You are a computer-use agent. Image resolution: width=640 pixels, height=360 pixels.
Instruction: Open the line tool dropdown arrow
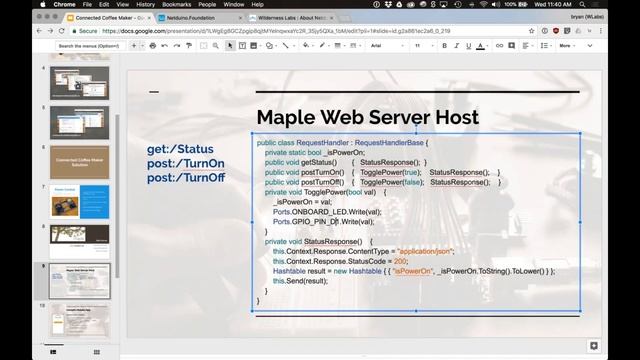[293, 46]
